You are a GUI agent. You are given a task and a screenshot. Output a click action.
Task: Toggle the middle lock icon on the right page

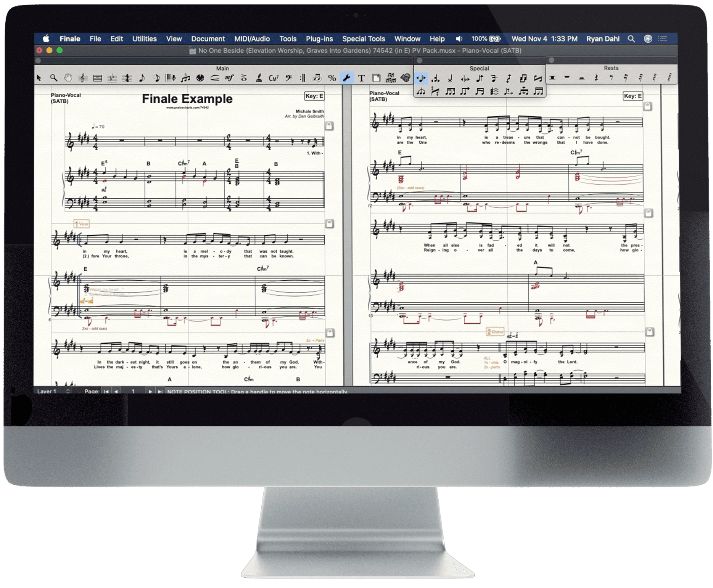click(648, 213)
